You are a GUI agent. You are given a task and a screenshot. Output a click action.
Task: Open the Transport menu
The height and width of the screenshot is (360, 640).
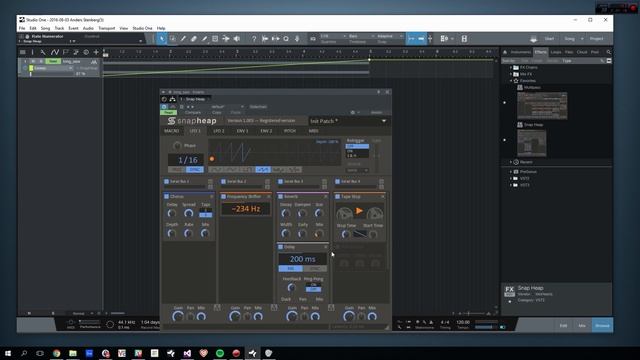coord(107,28)
